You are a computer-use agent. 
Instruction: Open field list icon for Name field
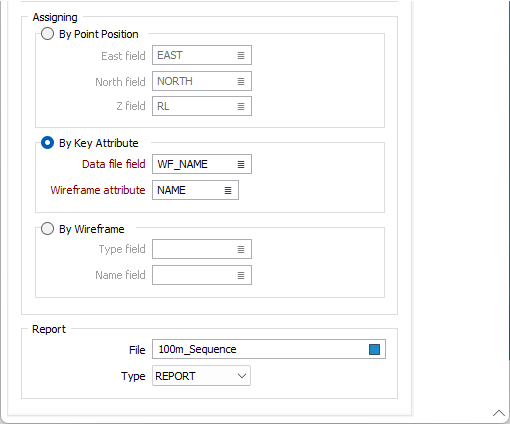pos(241,275)
